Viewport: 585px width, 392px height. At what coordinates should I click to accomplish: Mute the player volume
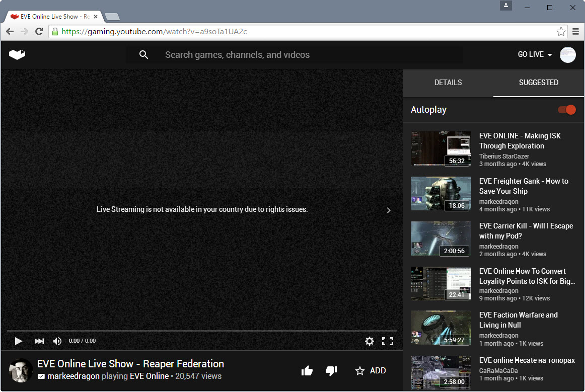tap(57, 341)
